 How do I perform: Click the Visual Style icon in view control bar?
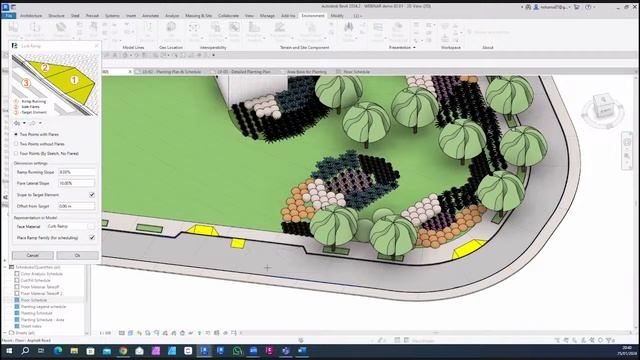(x=130, y=333)
